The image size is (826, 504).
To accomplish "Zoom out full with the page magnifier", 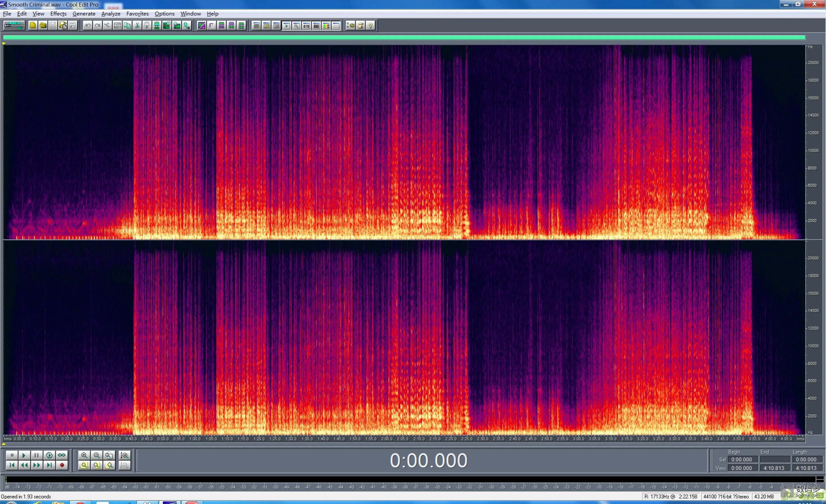I will [109, 455].
